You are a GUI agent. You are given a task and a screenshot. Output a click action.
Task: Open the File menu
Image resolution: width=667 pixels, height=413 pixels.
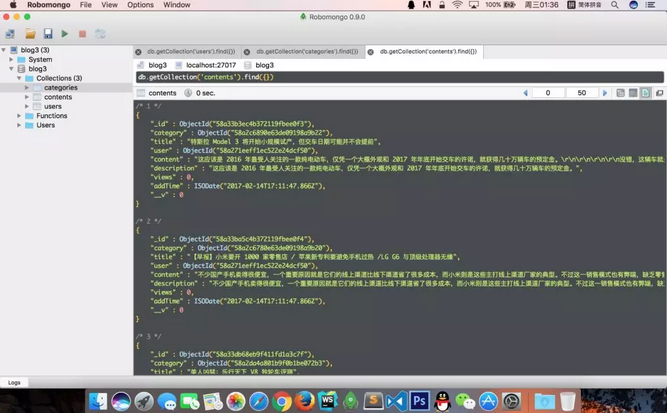[86, 5]
